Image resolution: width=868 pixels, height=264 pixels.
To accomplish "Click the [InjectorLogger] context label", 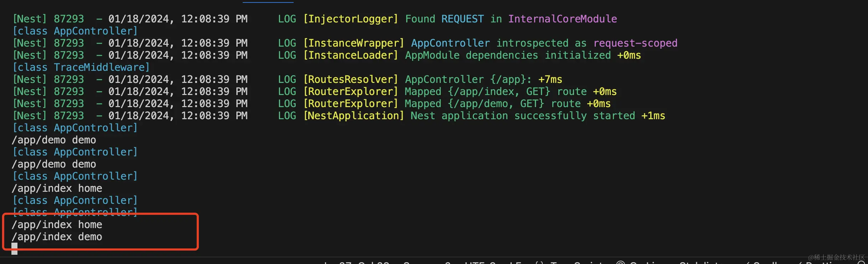I will coord(350,19).
